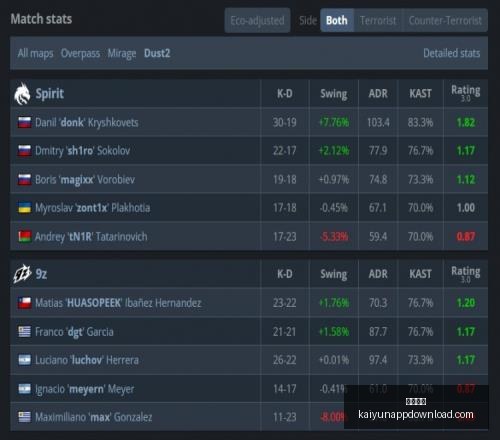Switch to the Mirage map tab
Image resolution: width=500 pixels, height=440 pixels.
pyautogui.click(x=122, y=53)
